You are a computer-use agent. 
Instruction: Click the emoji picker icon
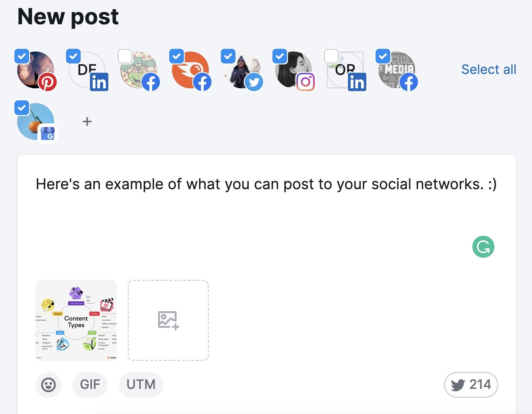click(48, 384)
